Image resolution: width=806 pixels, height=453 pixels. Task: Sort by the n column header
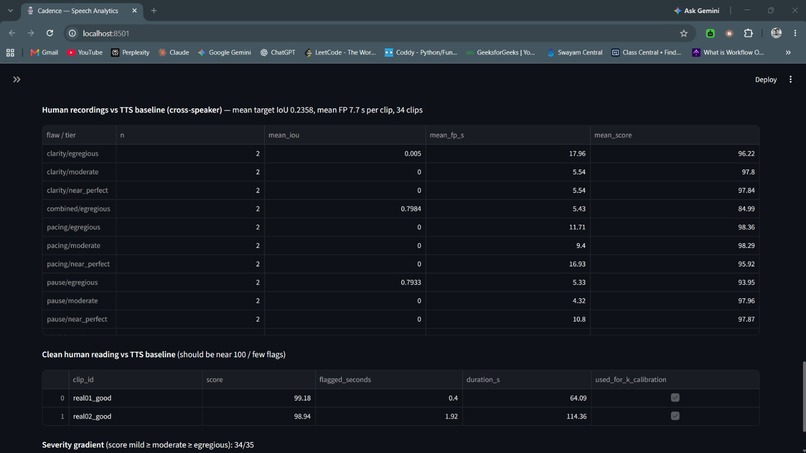click(x=190, y=135)
